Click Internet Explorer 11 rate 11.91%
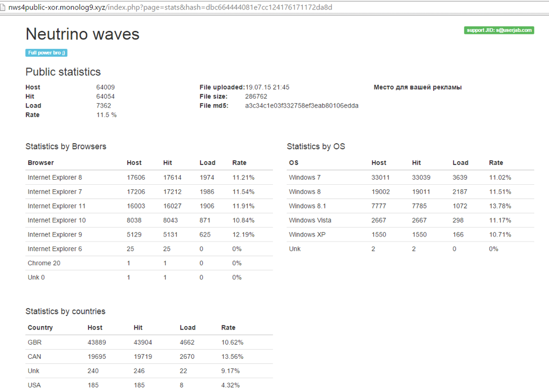 243,206
